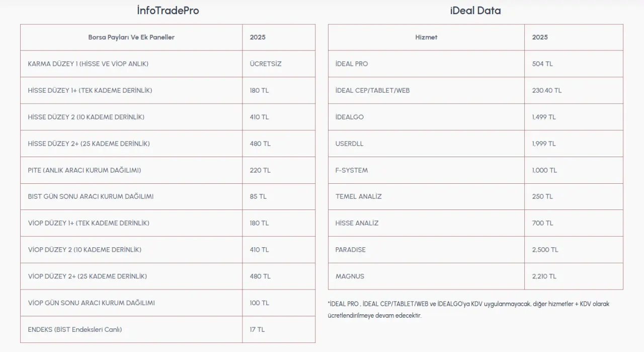644x352 pixels.
Task: Click HİSSE DÜZEY 2+ (25 KADEME DERİNLİK)
Action: click(x=89, y=144)
